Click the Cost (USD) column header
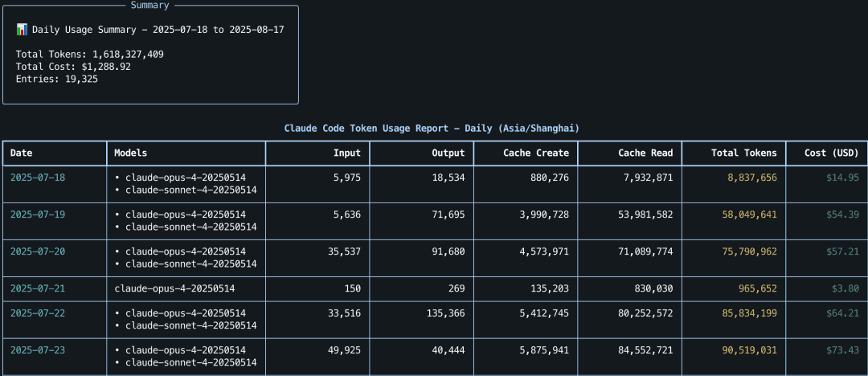The height and width of the screenshot is (376, 868). click(x=832, y=153)
